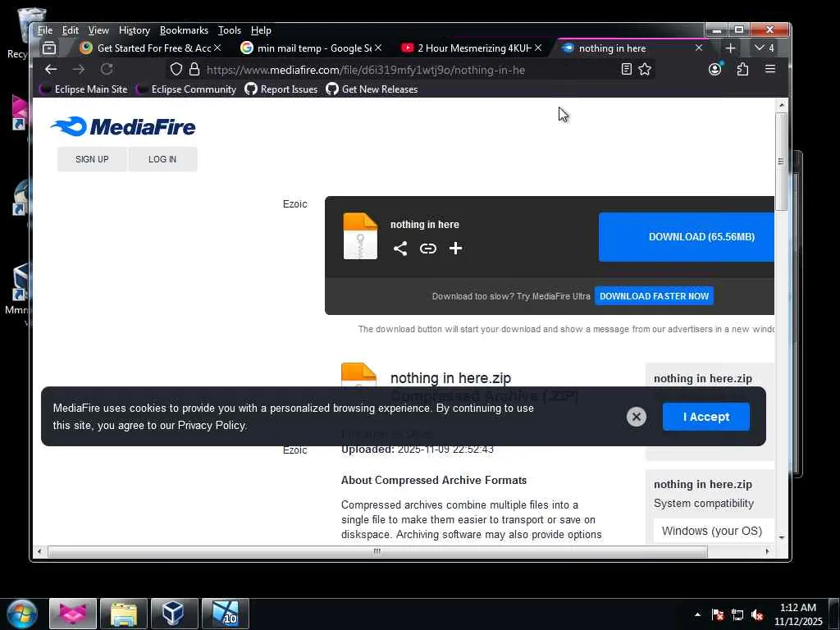Click the back navigation arrow
Viewport: 840px width, 630px height.
coord(51,69)
